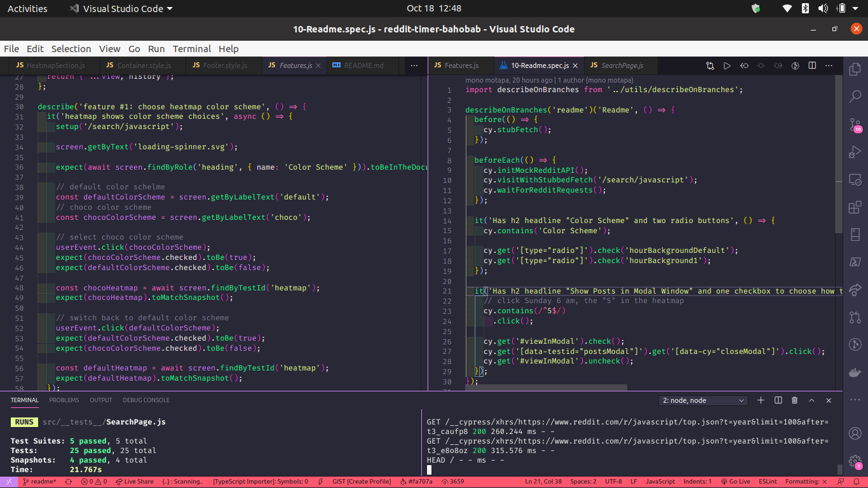Close the left Features.js tab

click(x=318, y=65)
